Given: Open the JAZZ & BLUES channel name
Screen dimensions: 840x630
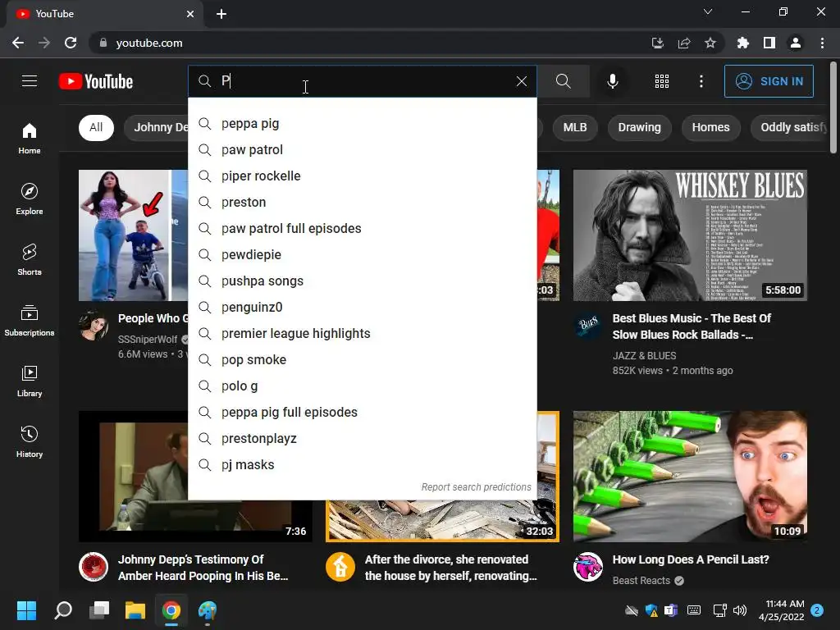Looking at the screenshot, I should pos(644,356).
